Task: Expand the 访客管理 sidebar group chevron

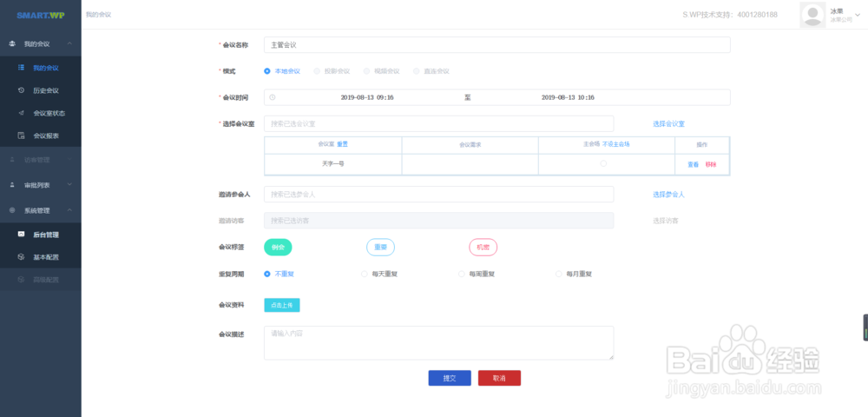Action: click(x=69, y=160)
